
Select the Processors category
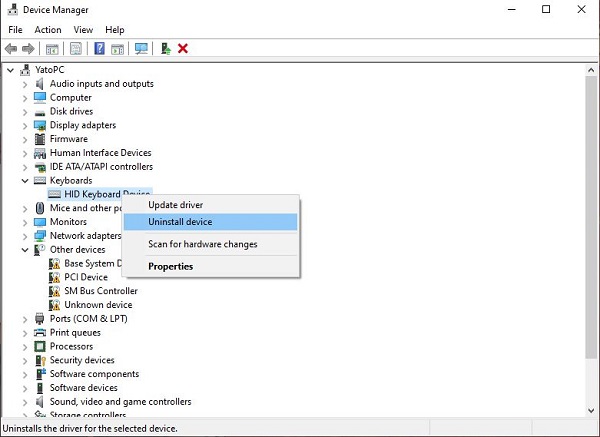[x=71, y=346]
